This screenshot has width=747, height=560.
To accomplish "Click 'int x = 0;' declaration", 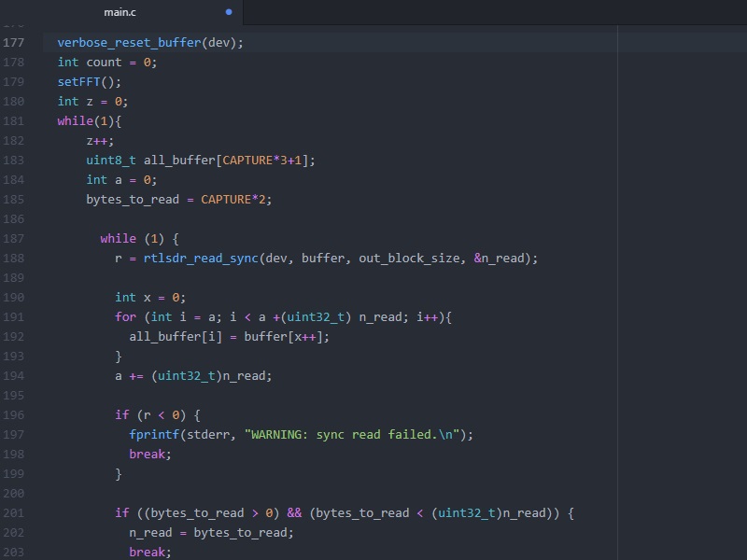I will coord(150,298).
